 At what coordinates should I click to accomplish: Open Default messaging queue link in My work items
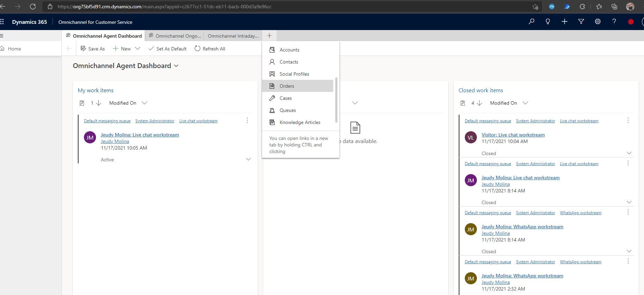tap(107, 121)
